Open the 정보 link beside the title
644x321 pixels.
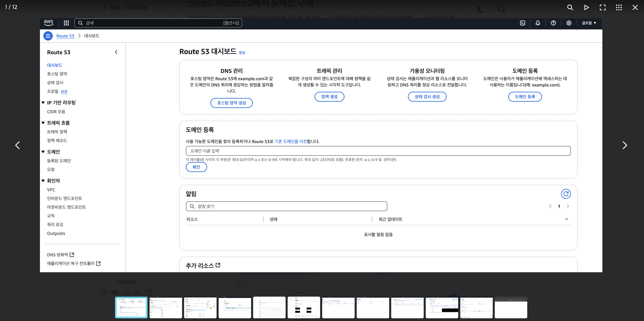click(x=242, y=52)
